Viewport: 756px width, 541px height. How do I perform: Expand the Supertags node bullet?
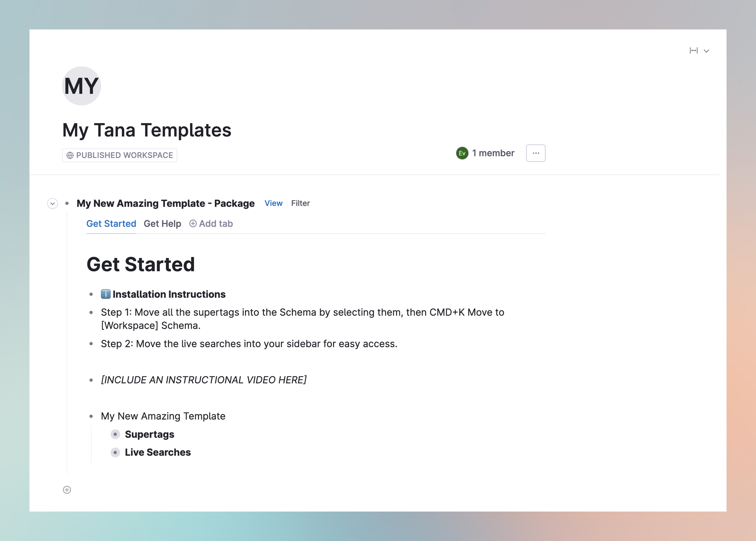click(x=115, y=434)
